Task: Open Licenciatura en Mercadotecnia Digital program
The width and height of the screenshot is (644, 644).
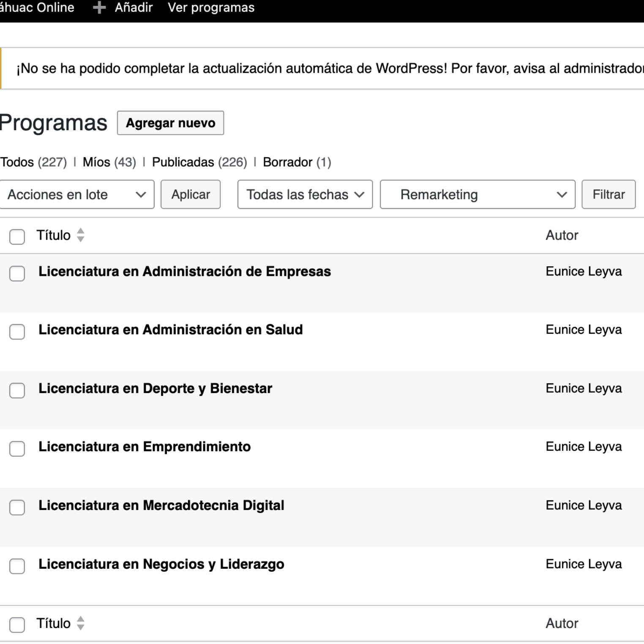Action: click(161, 505)
